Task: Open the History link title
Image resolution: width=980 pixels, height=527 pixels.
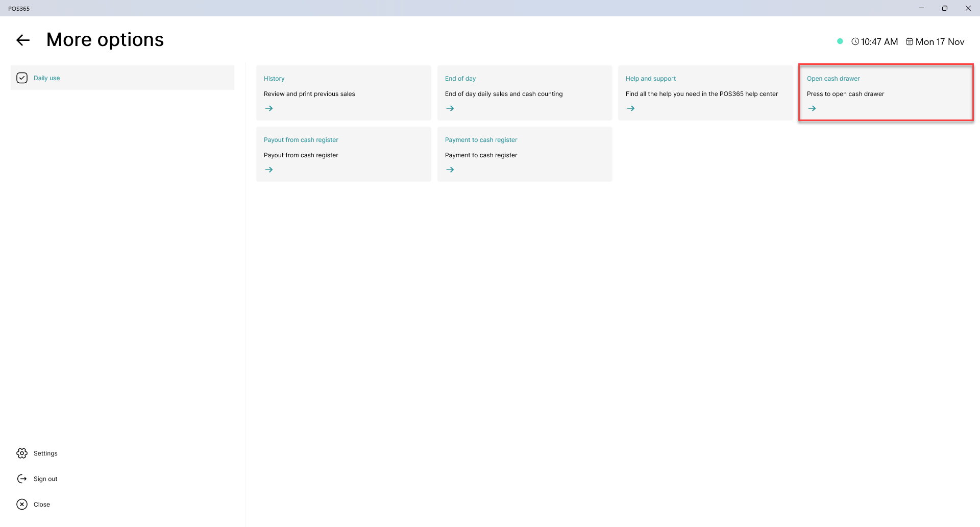Action: tap(274, 79)
